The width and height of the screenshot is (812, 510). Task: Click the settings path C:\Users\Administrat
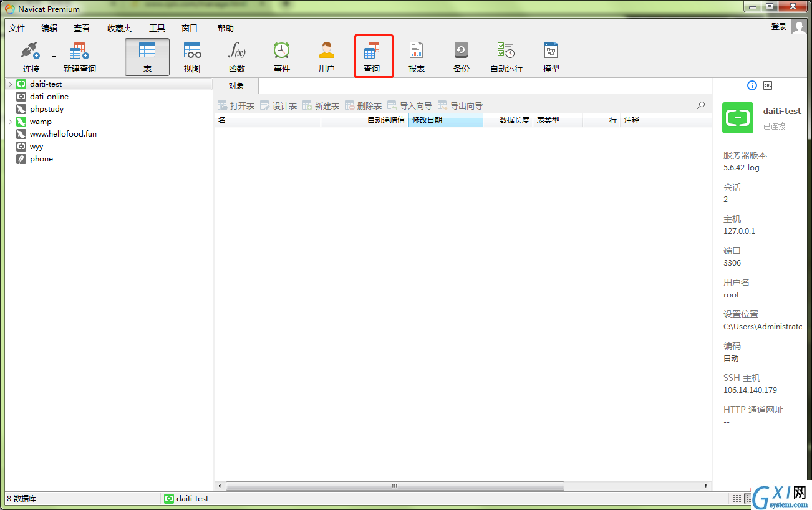[x=763, y=327]
